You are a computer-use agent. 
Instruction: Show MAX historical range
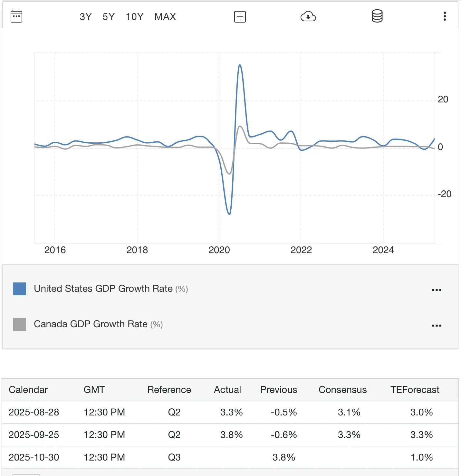[x=165, y=17]
